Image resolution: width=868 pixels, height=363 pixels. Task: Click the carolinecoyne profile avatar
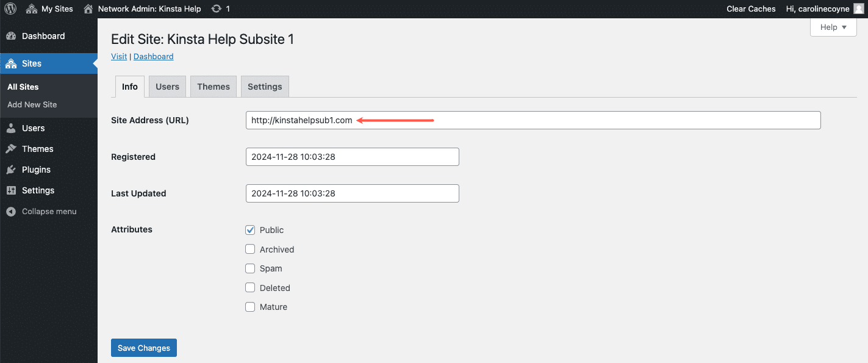click(x=859, y=9)
